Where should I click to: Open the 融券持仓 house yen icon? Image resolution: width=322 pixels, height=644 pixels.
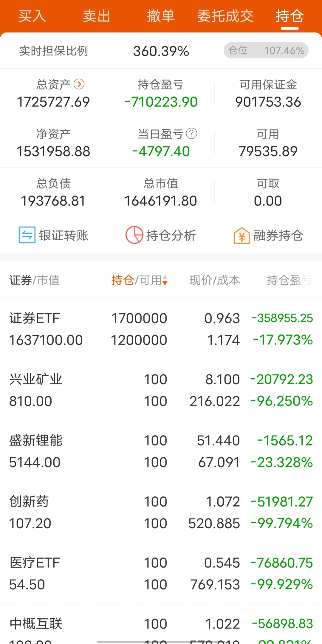click(x=242, y=235)
